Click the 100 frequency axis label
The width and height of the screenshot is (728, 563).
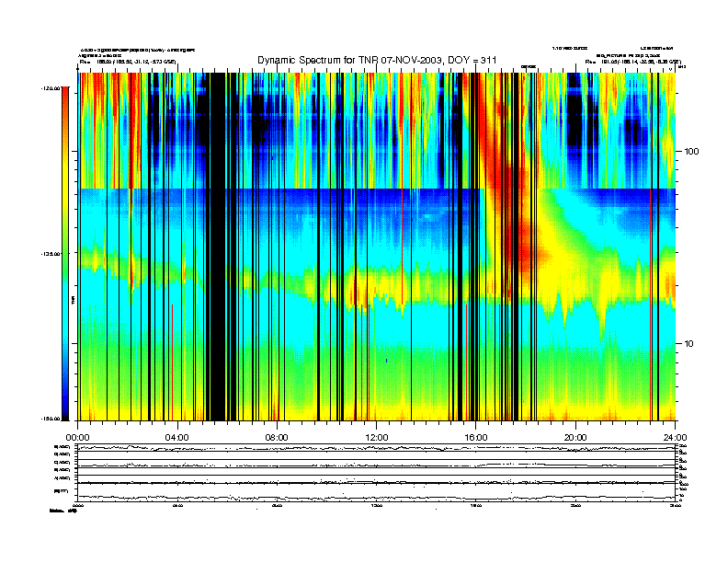pos(691,152)
